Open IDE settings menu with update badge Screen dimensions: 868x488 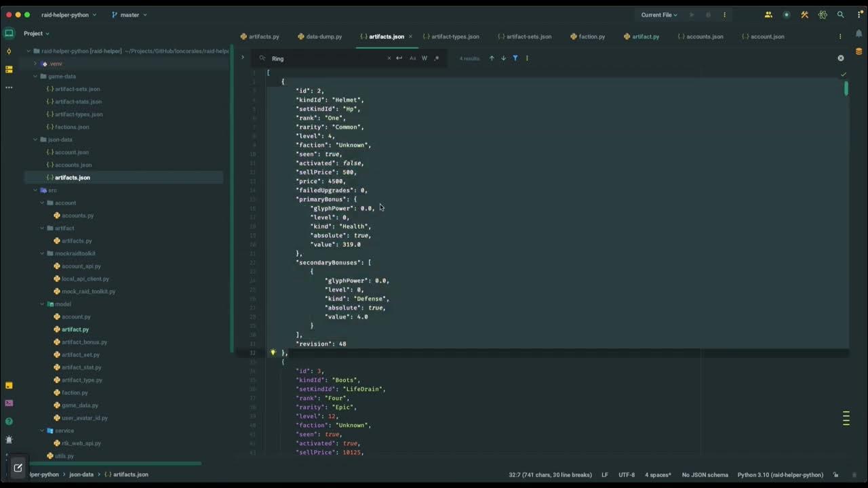tap(859, 14)
